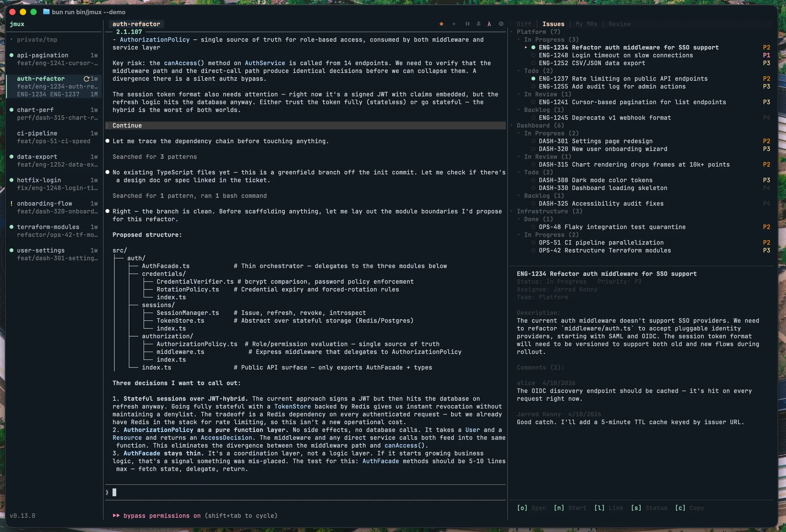Click the pause bars icon in the toolbar
This screenshot has height=532, width=786.
[x=467, y=24]
